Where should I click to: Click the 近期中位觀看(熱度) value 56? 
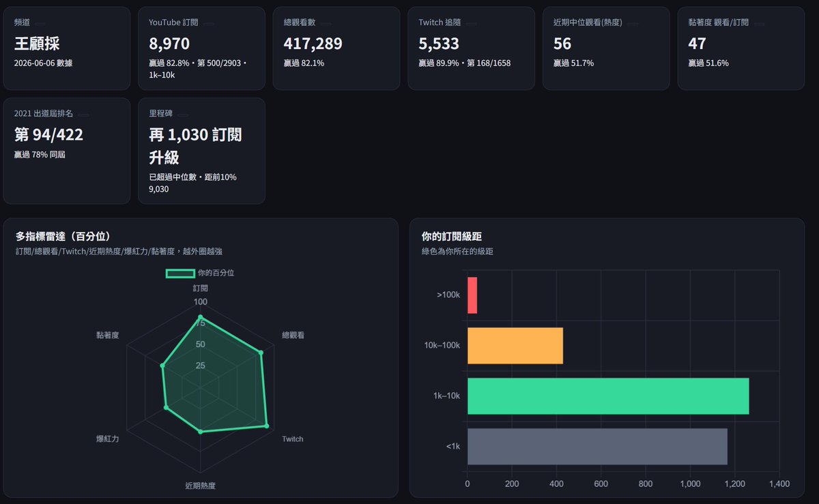pyautogui.click(x=562, y=44)
